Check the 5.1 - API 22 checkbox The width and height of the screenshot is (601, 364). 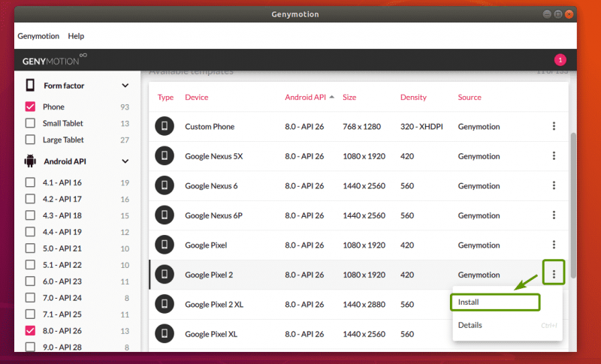coord(30,264)
